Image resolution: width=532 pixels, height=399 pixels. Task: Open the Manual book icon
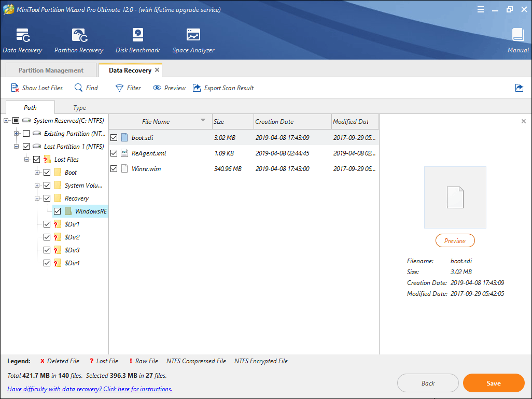coord(518,35)
